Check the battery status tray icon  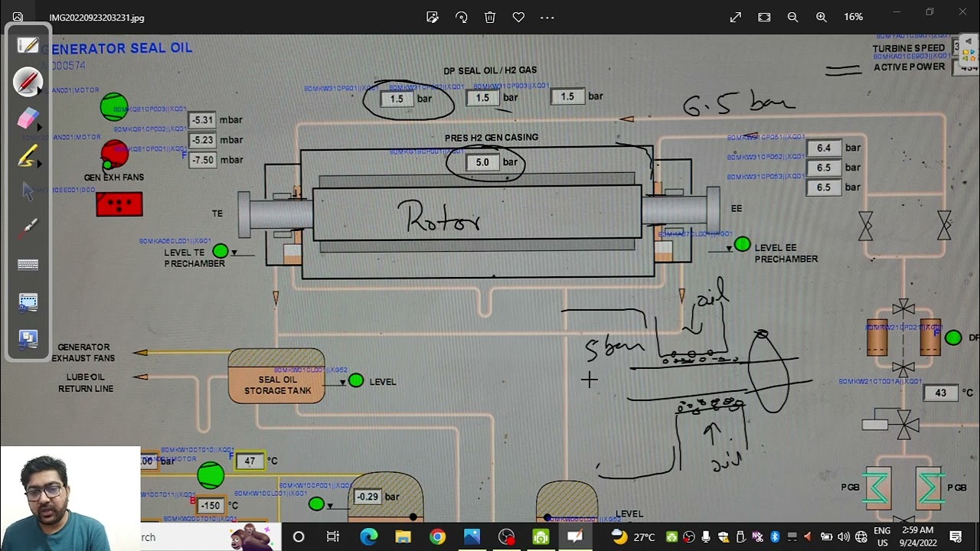pyautogui.click(x=826, y=536)
